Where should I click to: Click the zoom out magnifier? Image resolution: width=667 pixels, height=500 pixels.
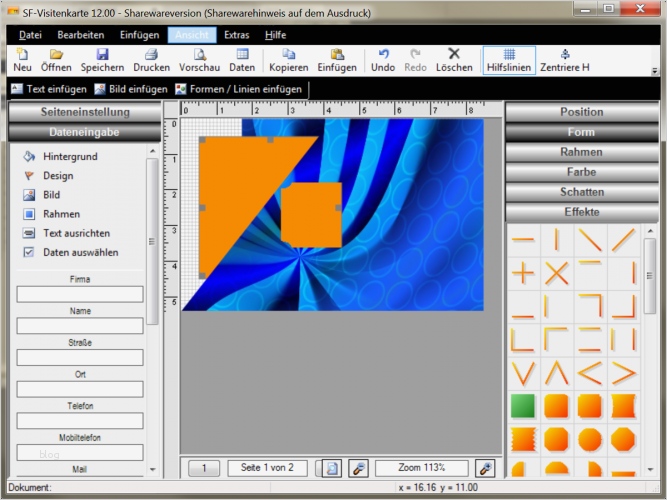click(x=359, y=469)
